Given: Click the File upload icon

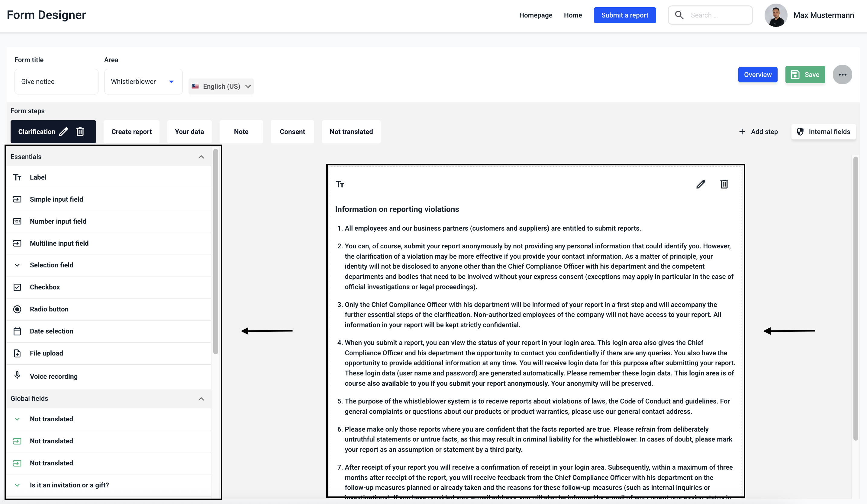Looking at the screenshot, I should [x=17, y=353].
